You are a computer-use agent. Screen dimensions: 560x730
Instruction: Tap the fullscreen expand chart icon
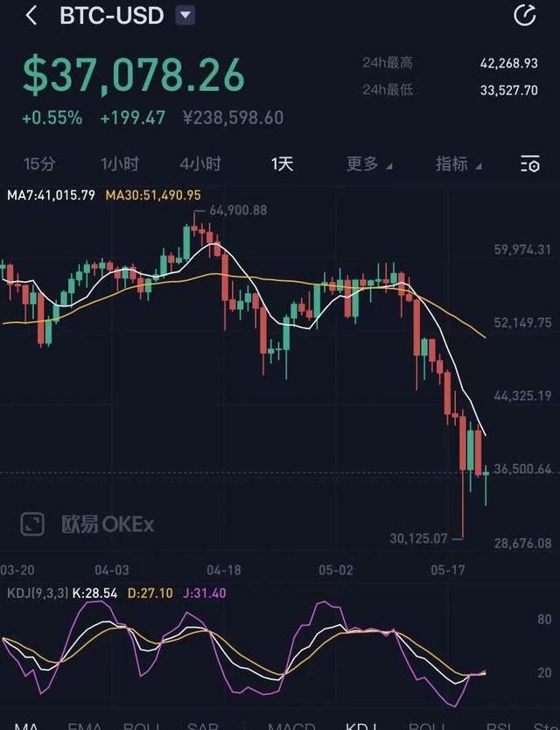pos(32,524)
